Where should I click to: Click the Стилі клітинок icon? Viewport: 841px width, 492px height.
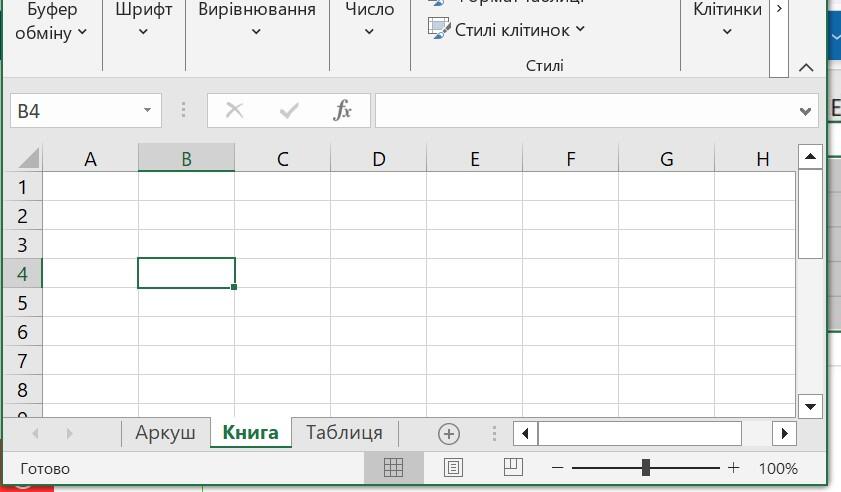439,28
